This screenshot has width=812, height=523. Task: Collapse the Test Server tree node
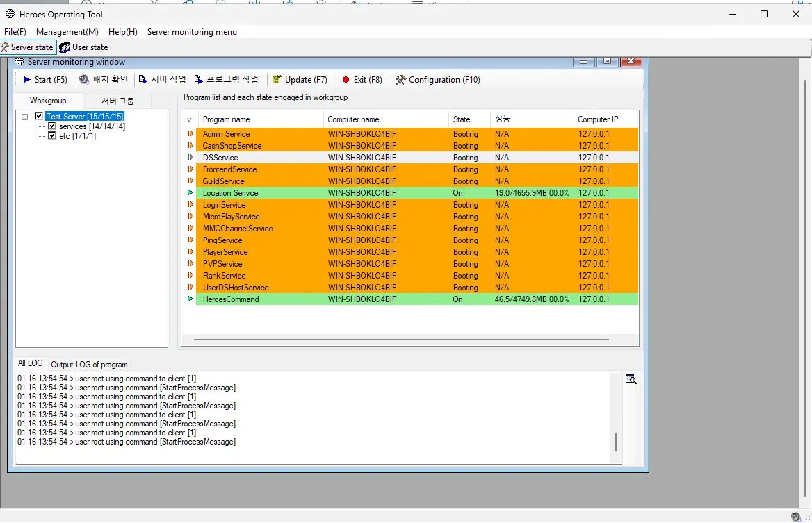(24, 117)
